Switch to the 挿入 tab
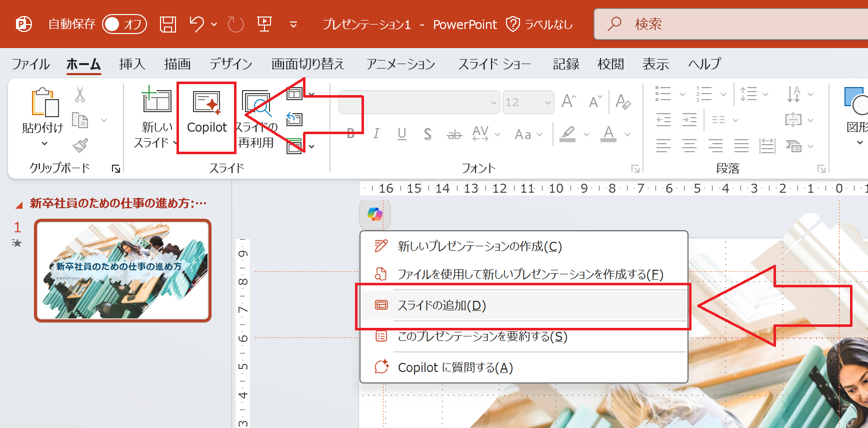This screenshot has height=428, width=868. pos(132,64)
